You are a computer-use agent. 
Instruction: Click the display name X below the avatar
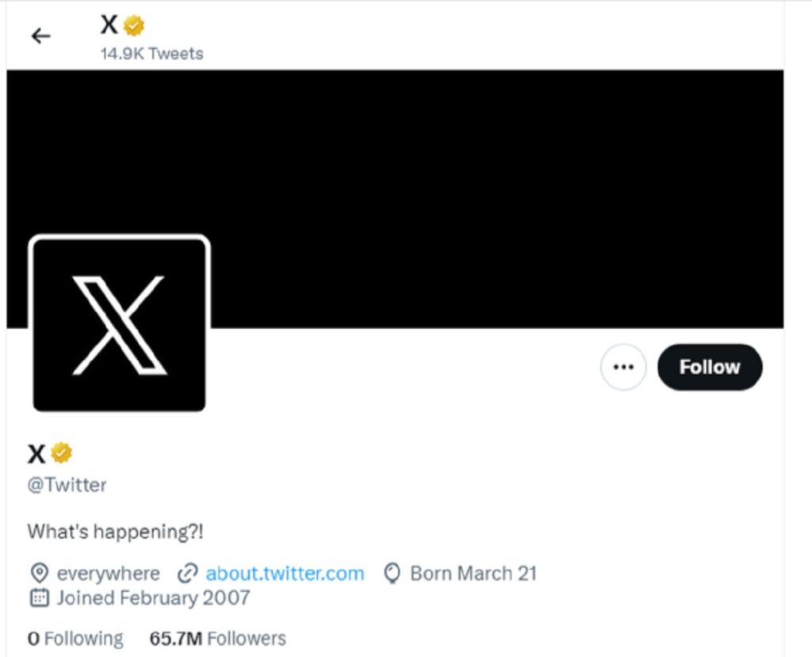click(x=35, y=453)
